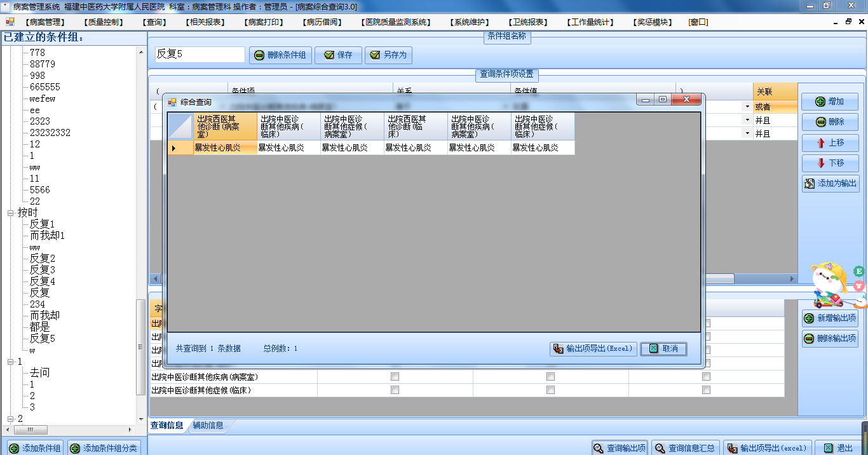868x455 pixels.
Task: Click the current-row arrow indicator in result grid
Action: click(174, 148)
